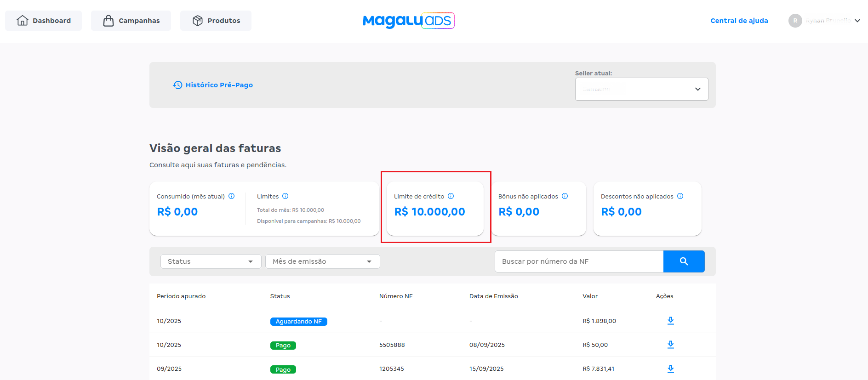Switch to the Produtos section
The width and height of the screenshot is (868, 380).
[x=216, y=21]
